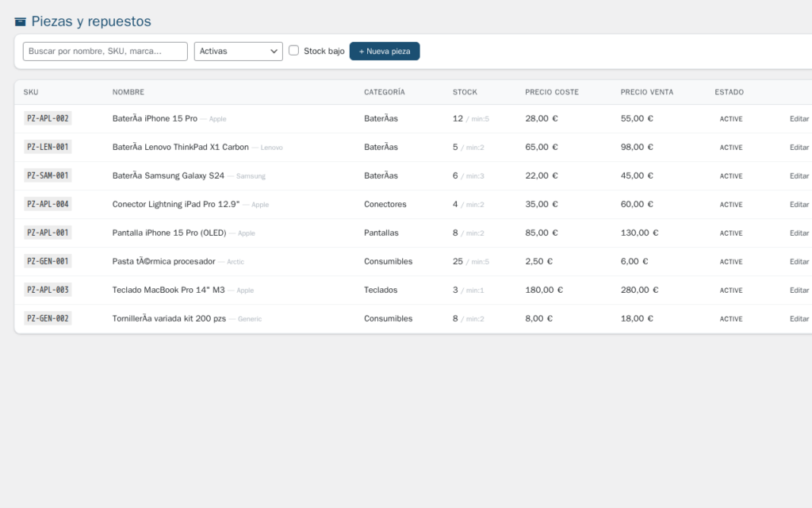Screen dimensions: 812x508
Task: Edit the Pasta térmica procesador entry
Action: [799, 262]
